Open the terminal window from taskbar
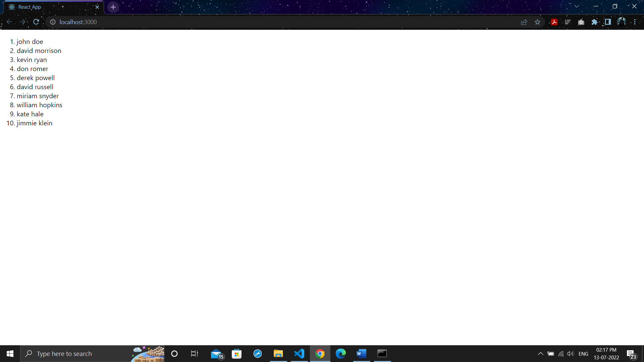Screen dimensions: 644x362 pyautogui.click(x=382, y=354)
